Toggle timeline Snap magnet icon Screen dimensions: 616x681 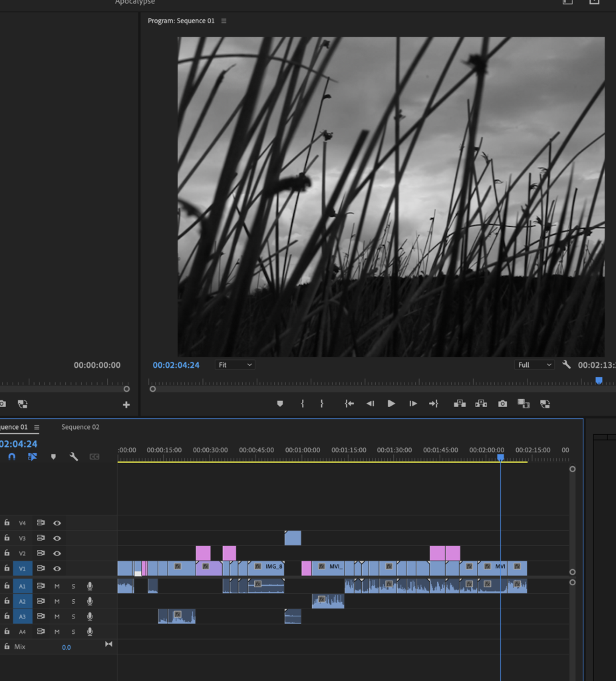click(11, 457)
